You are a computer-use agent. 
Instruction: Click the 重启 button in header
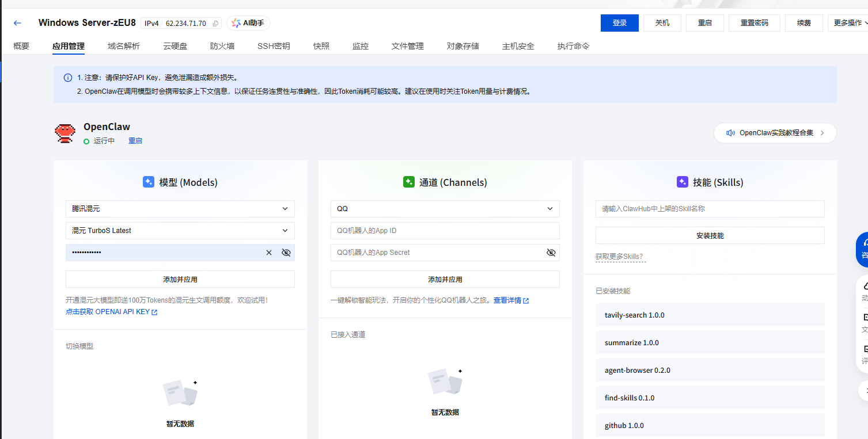(705, 23)
